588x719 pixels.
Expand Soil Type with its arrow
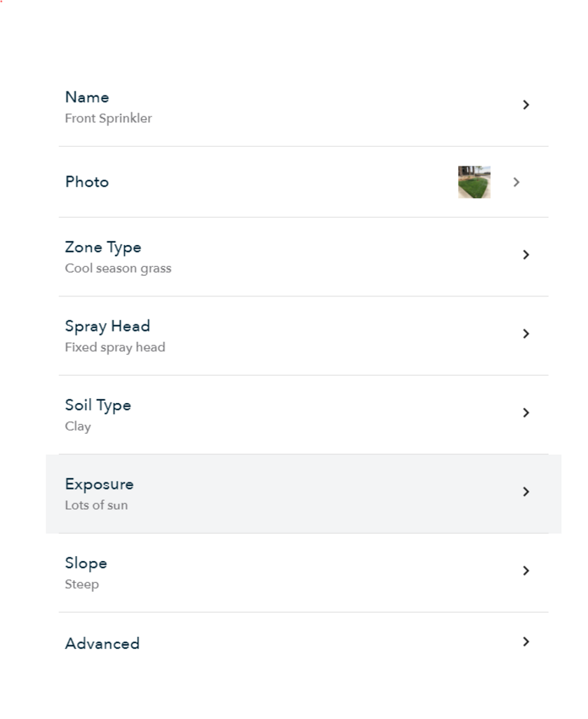click(x=526, y=413)
